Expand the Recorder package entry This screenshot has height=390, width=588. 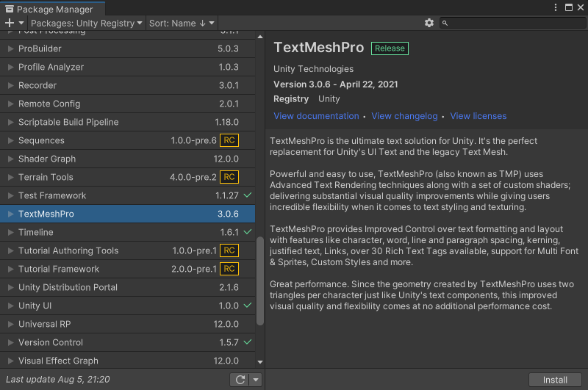point(10,85)
